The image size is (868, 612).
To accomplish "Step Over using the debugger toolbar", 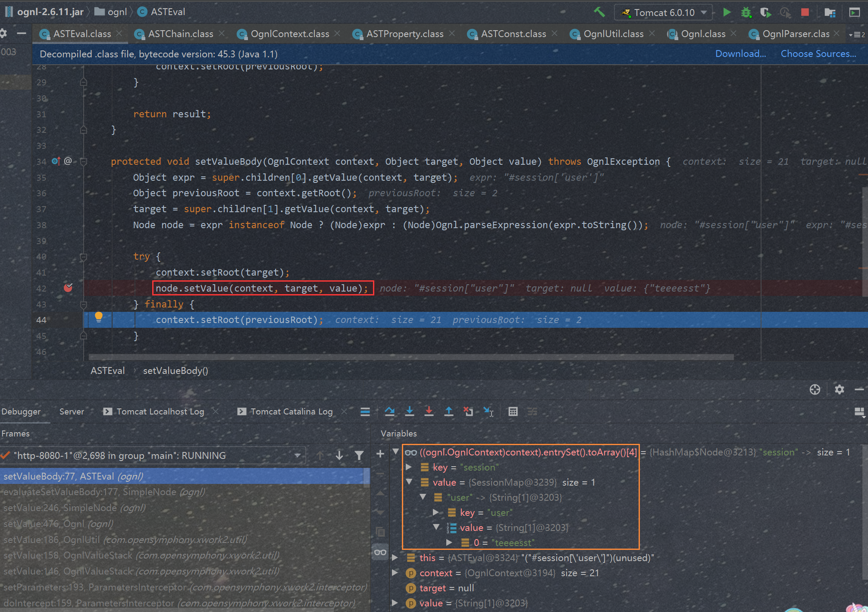I will (390, 412).
